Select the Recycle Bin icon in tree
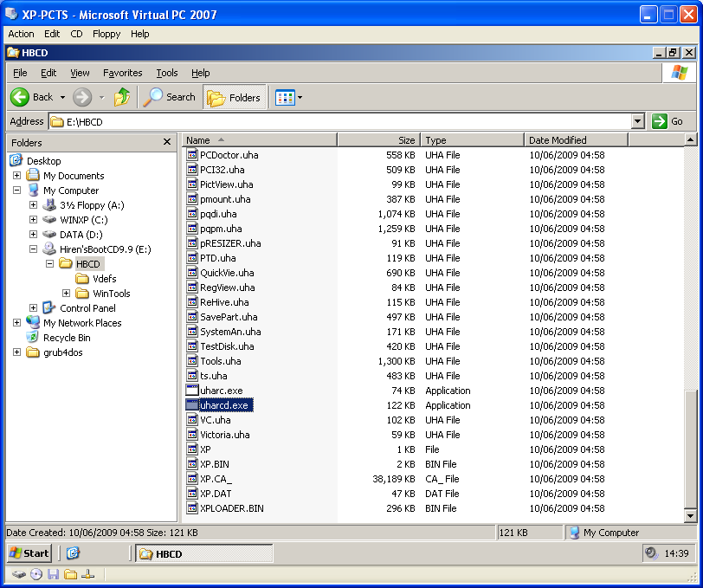This screenshot has width=703, height=588. coord(32,337)
